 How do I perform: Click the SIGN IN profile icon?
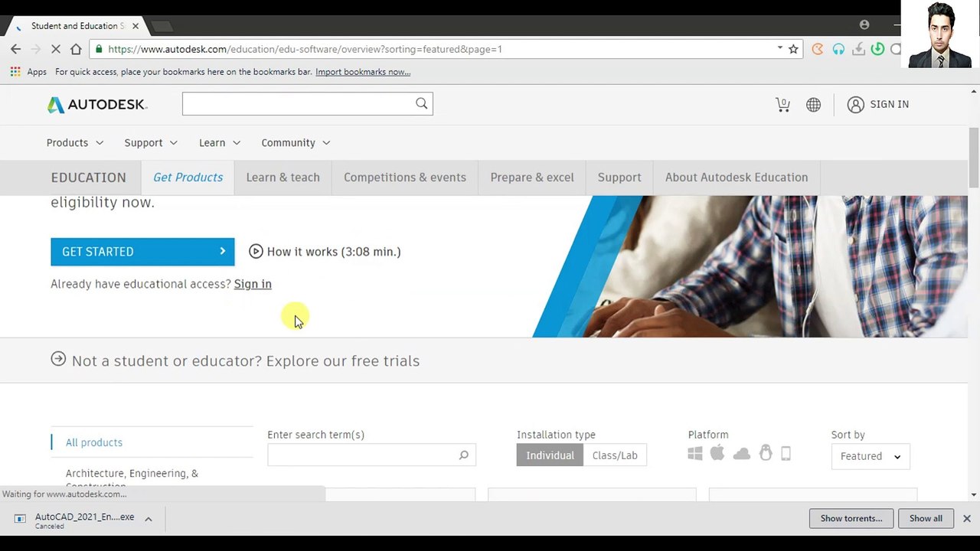(x=855, y=105)
